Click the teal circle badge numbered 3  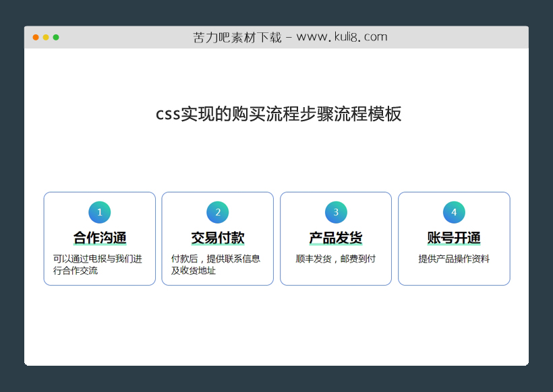coord(335,211)
